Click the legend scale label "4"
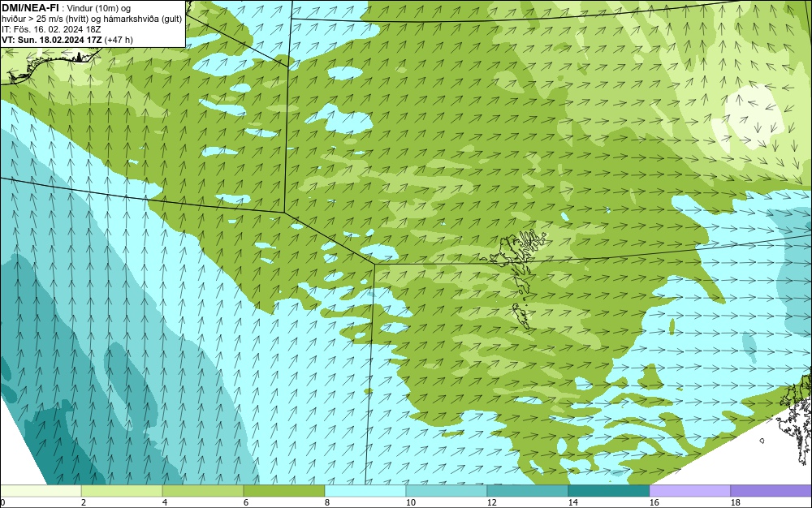812x508 pixels. (x=165, y=502)
